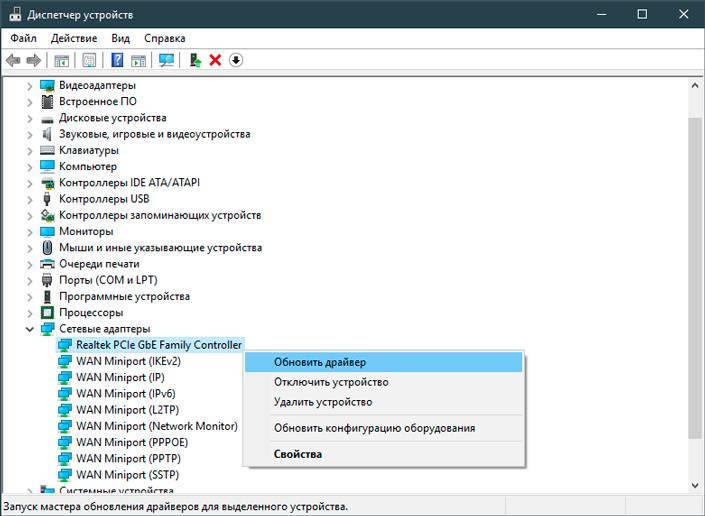
Task: Collapse the Сетевые адаптеры category
Action: click(x=30, y=329)
